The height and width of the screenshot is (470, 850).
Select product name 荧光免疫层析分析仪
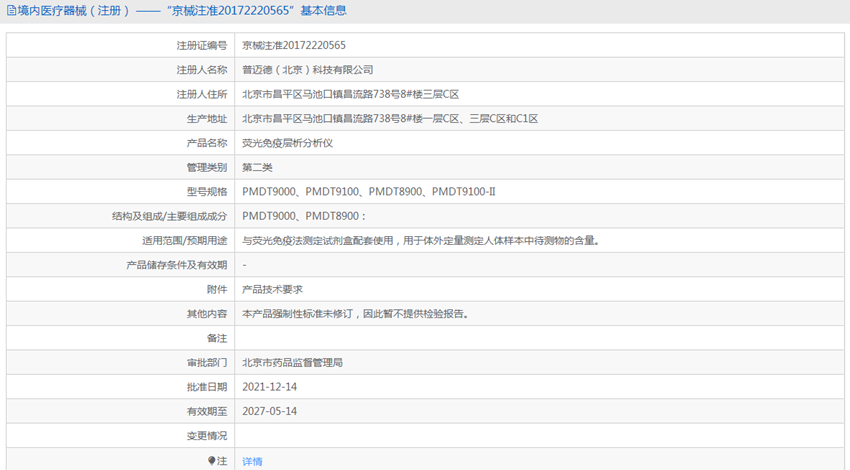click(287, 143)
